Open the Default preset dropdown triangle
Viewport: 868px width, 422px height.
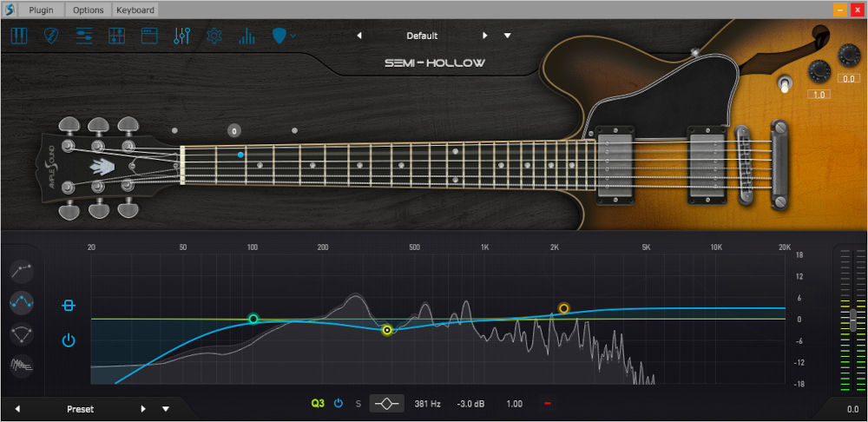pyautogui.click(x=508, y=36)
